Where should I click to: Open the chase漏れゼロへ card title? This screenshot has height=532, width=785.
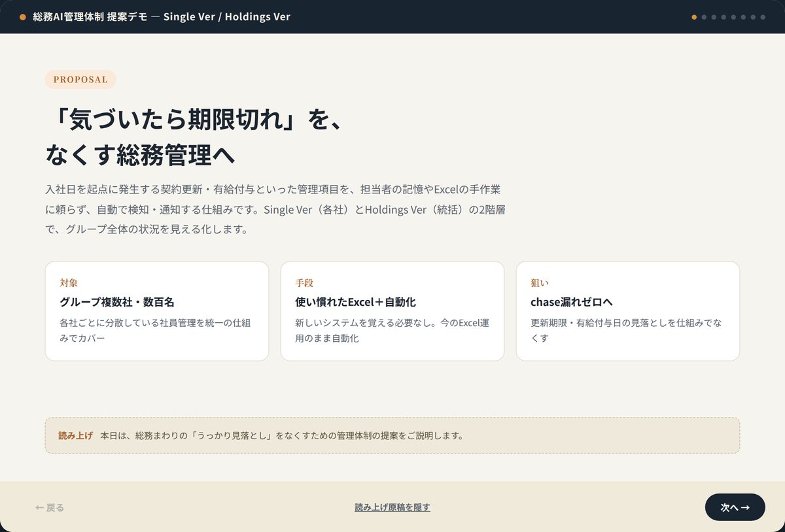(571, 302)
